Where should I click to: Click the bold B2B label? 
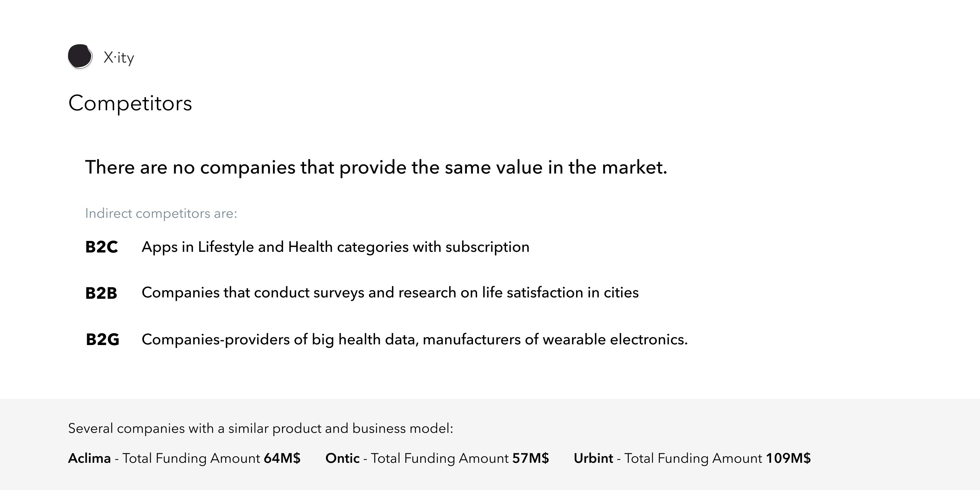[101, 293]
